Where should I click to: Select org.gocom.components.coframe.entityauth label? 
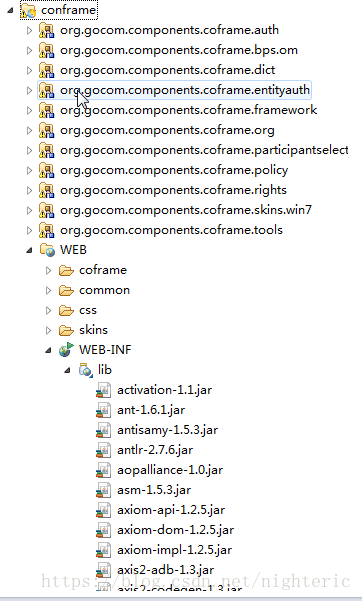[x=185, y=90]
